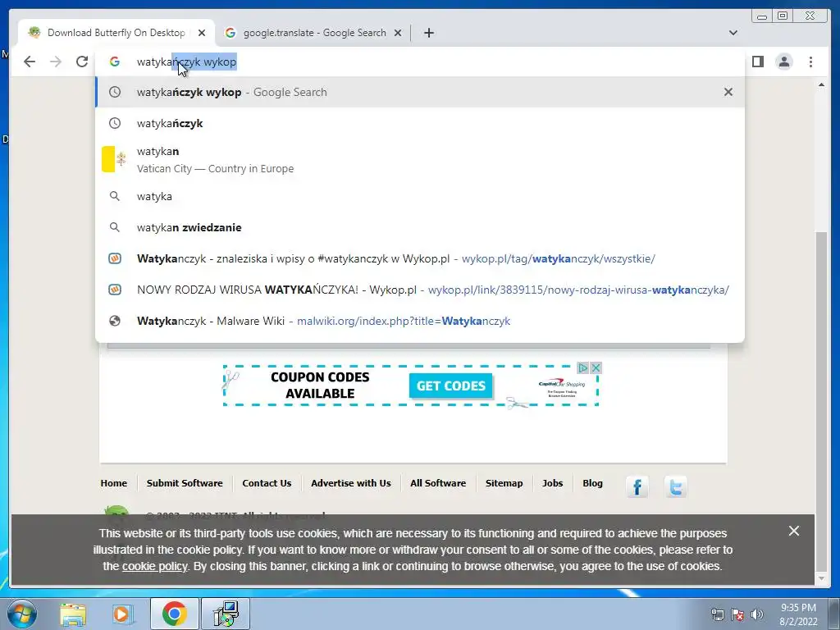
Task: Open the Home footer link
Action: (x=113, y=482)
